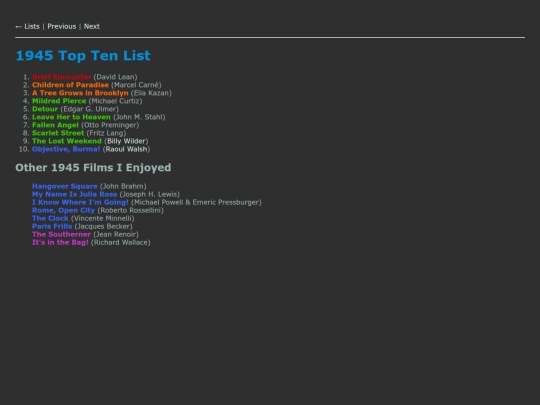Viewport: 540px width, 405px height.
Task: Click director name Roberto Rossellini
Action: click(131, 210)
